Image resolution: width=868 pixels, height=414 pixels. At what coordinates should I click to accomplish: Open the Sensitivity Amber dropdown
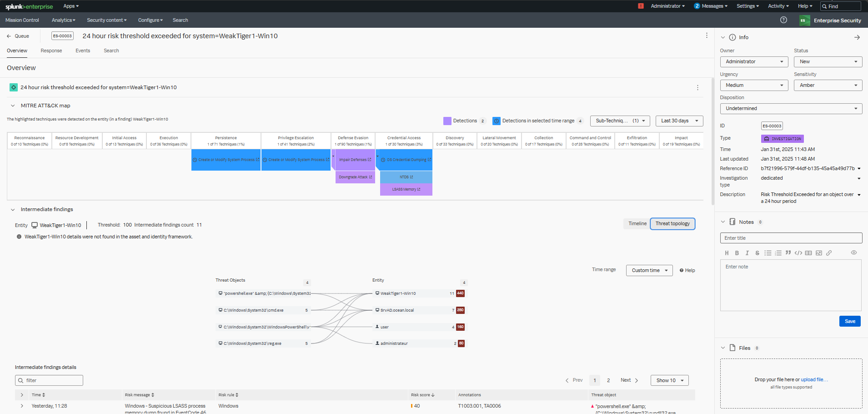click(828, 85)
